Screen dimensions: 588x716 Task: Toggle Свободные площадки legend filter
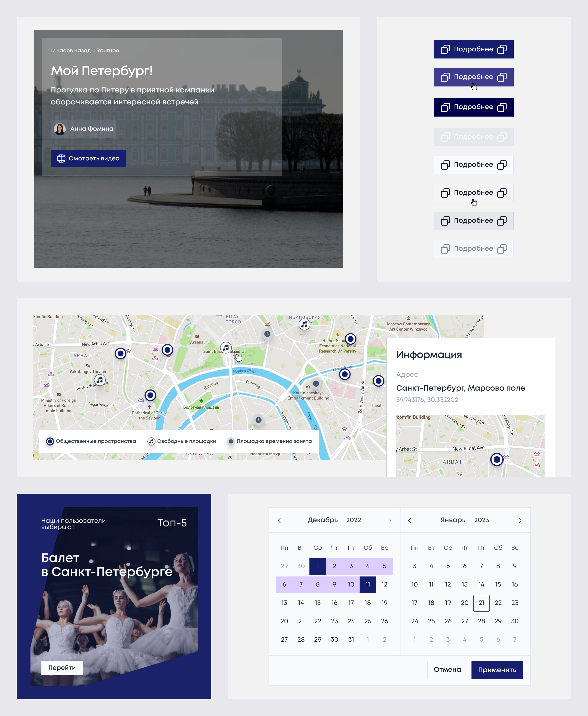(182, 441)
